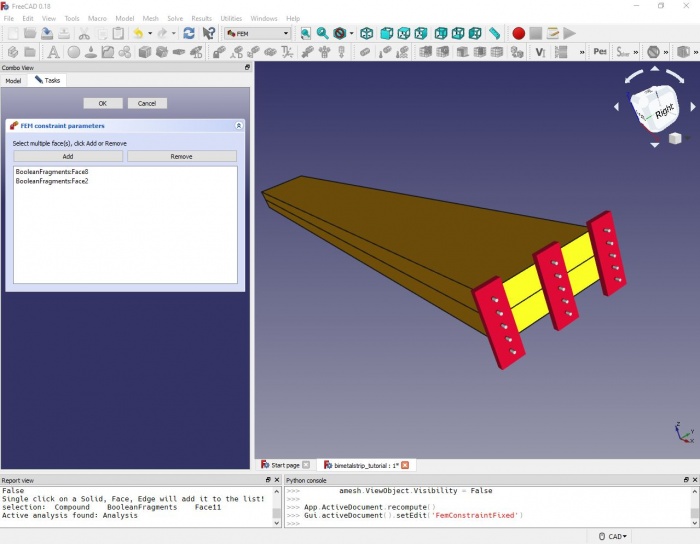Open the Results menu
The width and height of the screenshot is (700, 544).
coord(201,18)
